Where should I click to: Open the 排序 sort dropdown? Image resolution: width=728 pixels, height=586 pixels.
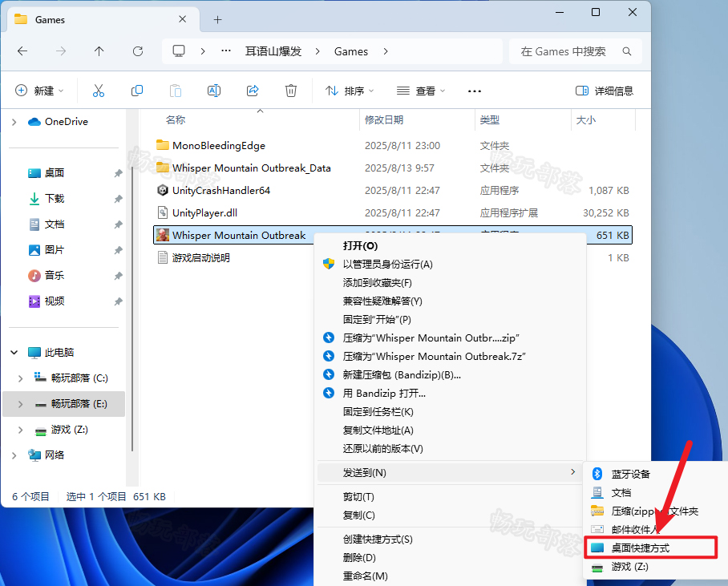point(350,91)
